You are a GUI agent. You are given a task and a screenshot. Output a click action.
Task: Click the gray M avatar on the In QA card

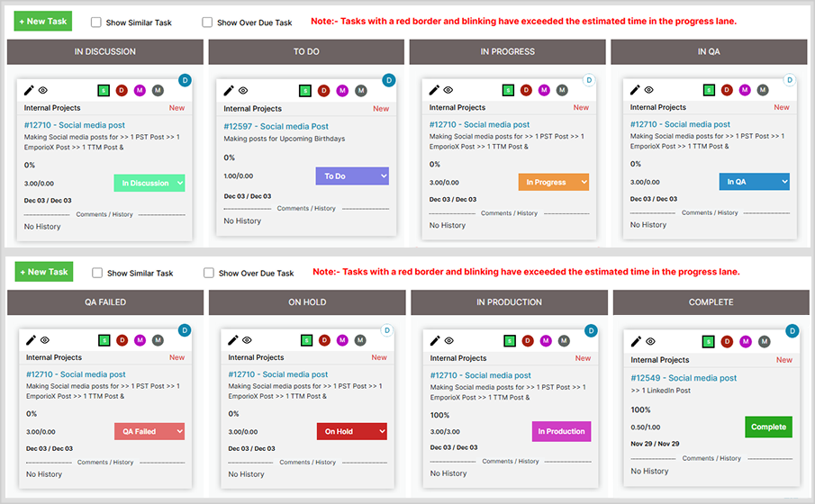tap(763, 90)
